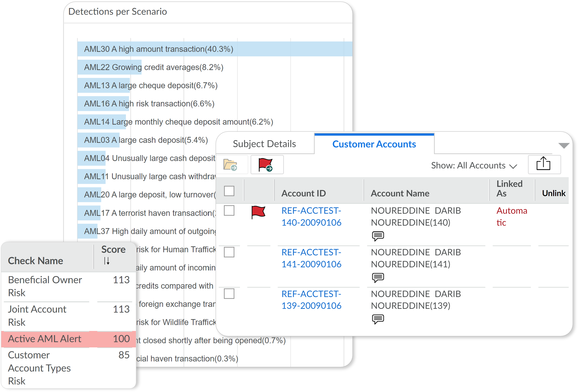The height and width of the screenshot is (392, 578).
Task: Switch to the Subject Details tab
Action: tap(264, 144)
